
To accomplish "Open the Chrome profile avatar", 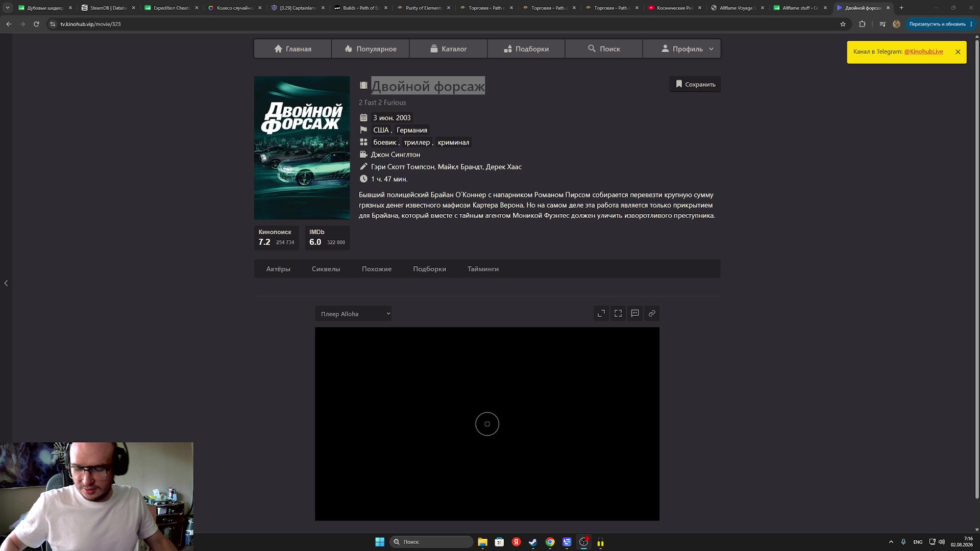I will pos(896,24).
